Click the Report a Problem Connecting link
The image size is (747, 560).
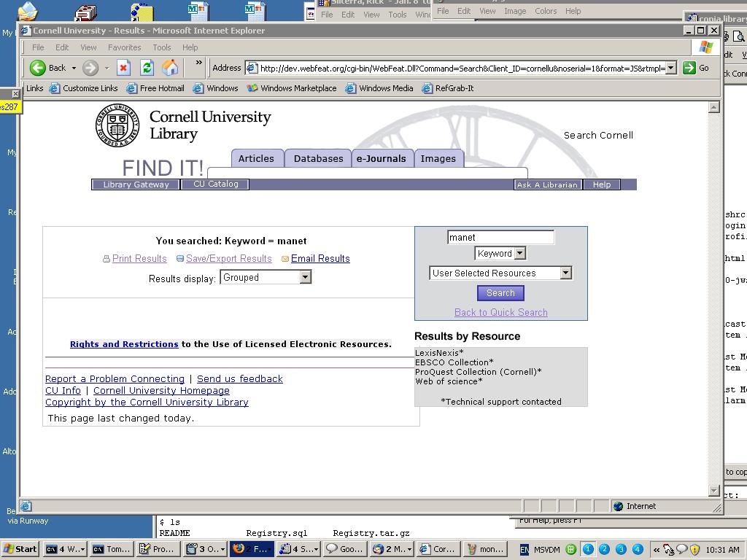[x=115, y=378]
